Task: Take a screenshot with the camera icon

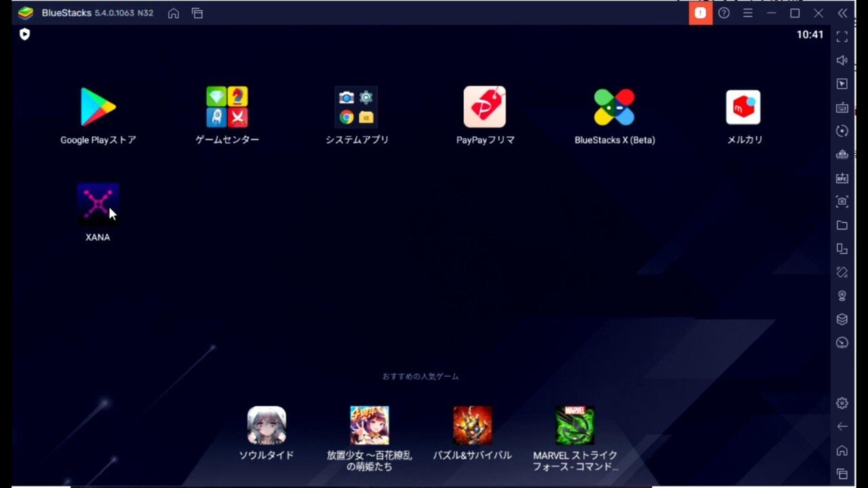Action: coord(842,201)
